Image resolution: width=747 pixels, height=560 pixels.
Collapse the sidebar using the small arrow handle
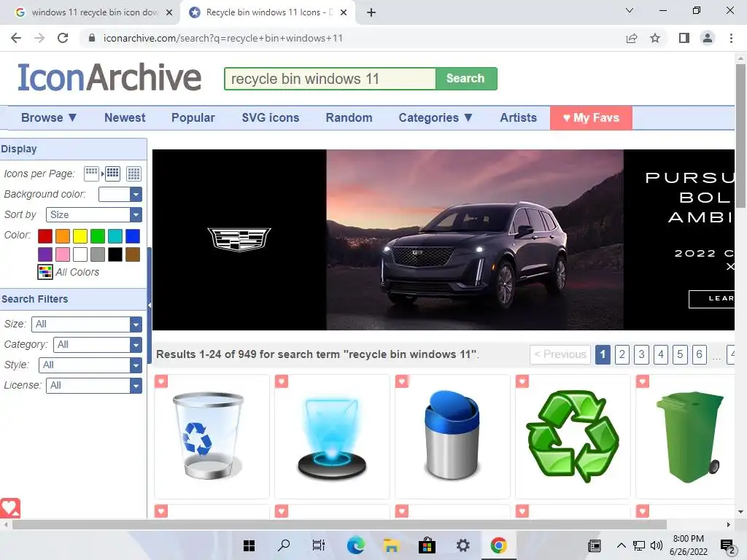pyautogui.click(x=149, y=306)
